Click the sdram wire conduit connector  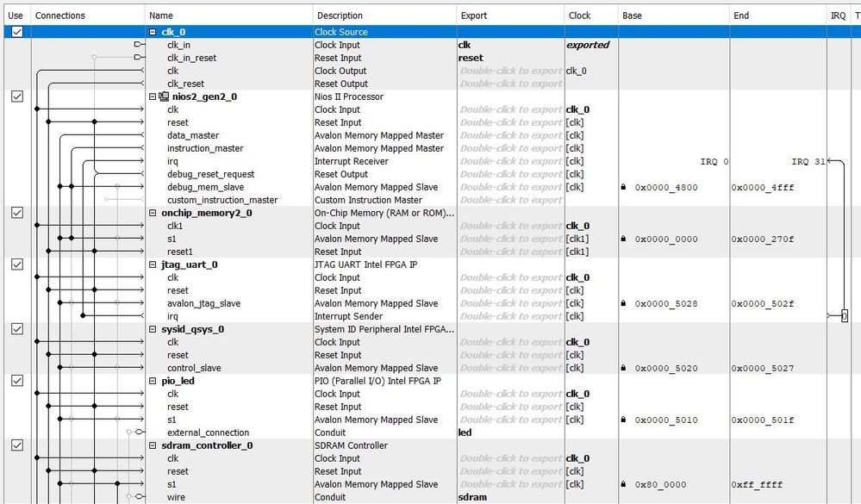click(140, 497)
